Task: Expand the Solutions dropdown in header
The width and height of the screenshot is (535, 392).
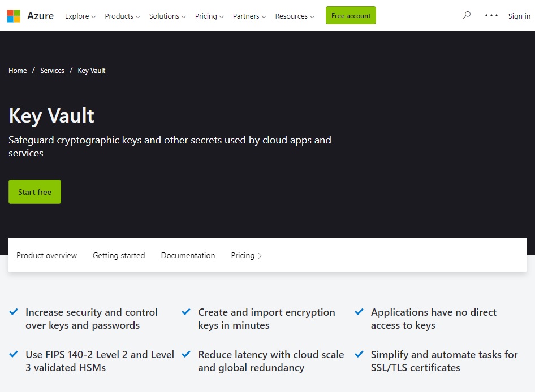Action: coord(167,16)
